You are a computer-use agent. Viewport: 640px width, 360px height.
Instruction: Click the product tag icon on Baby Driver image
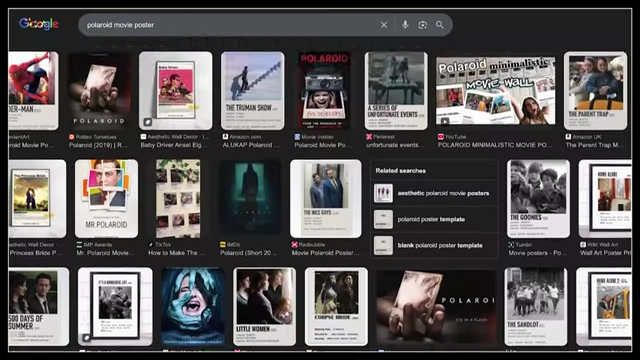[148, 122]
